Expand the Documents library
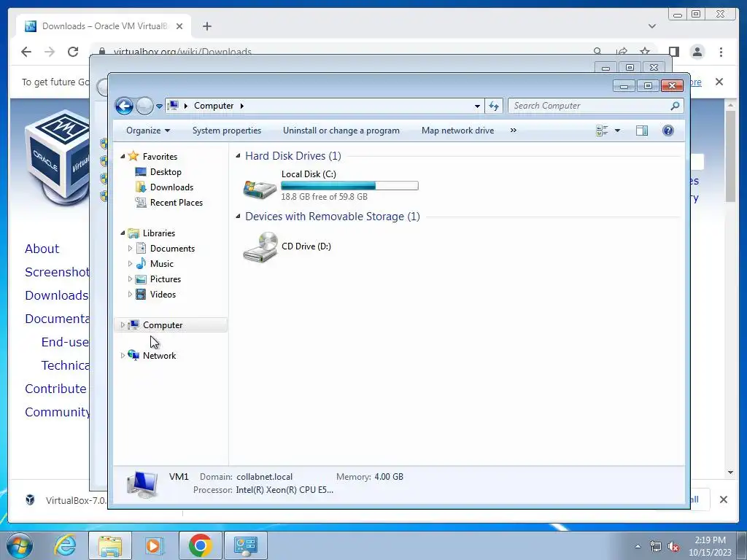 (x=130, y=248)
